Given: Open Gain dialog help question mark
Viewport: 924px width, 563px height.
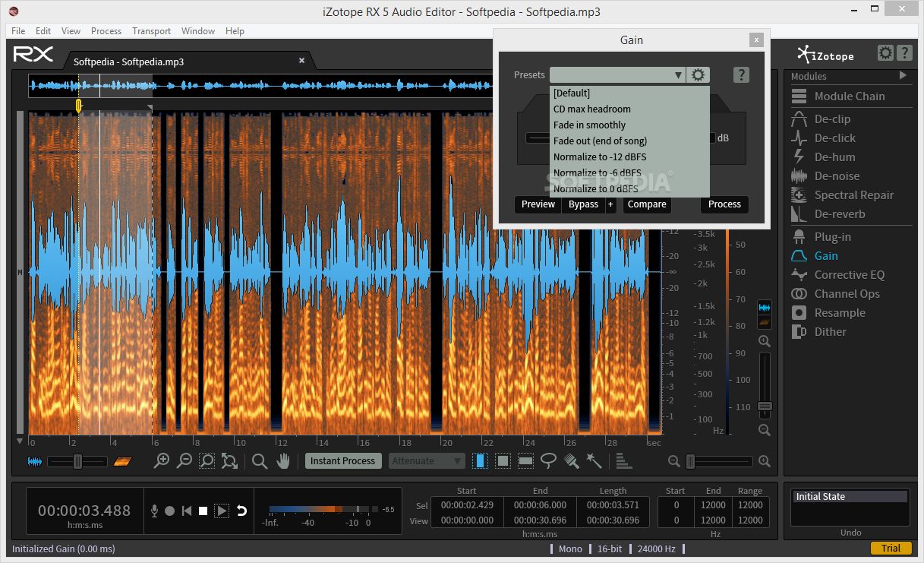Looking at the screenshot, I should tap(742, 74).
